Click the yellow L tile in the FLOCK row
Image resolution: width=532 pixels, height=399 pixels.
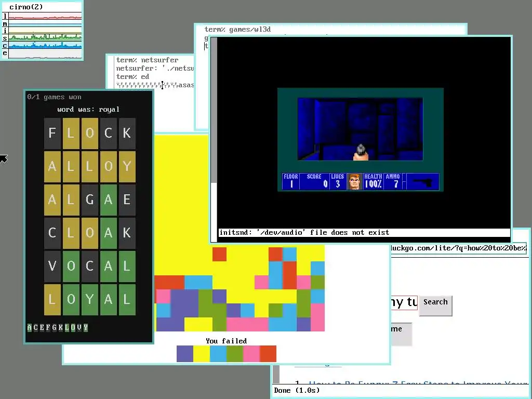71,134
